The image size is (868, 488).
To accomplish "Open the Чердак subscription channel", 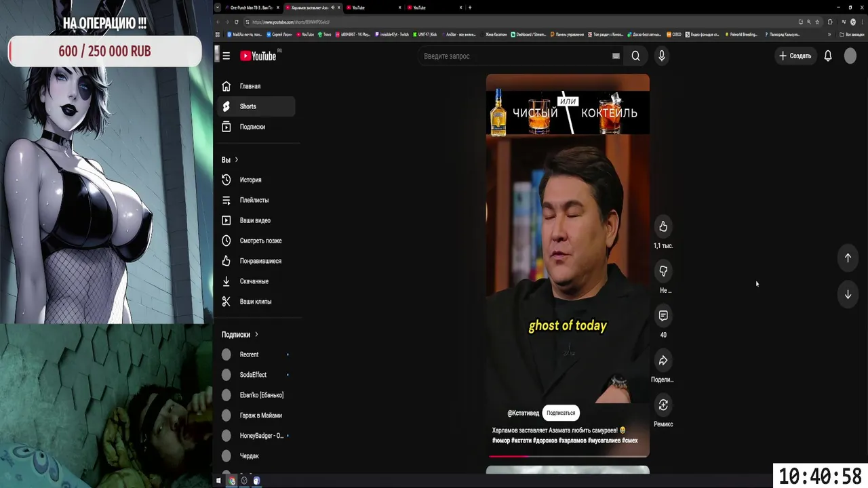I will coord(256,456).
